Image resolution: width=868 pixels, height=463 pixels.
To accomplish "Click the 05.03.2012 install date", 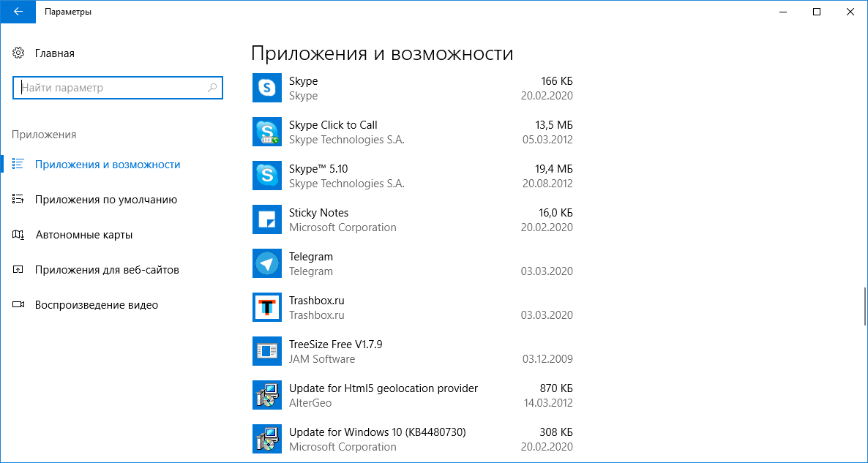I will click(547, 140).
